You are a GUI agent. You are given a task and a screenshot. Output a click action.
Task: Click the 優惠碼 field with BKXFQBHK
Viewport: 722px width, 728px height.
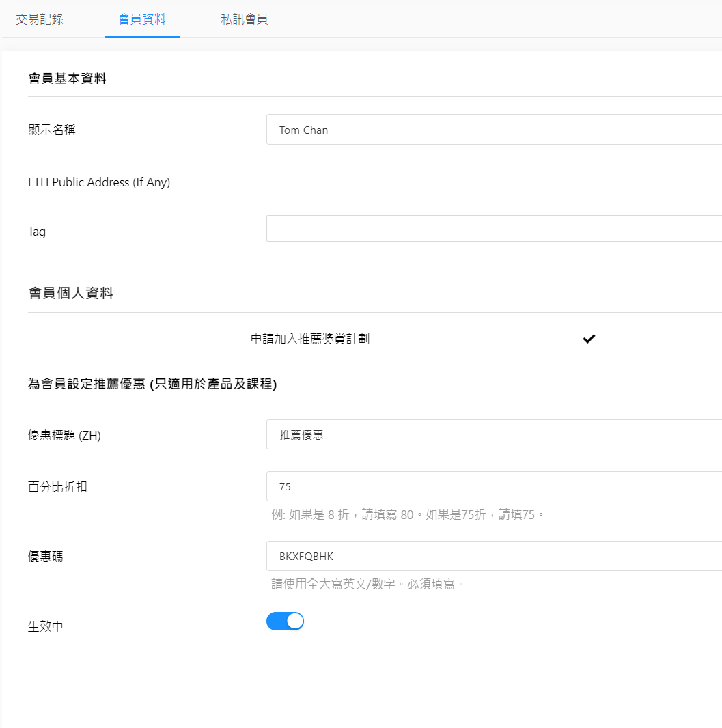493,556
